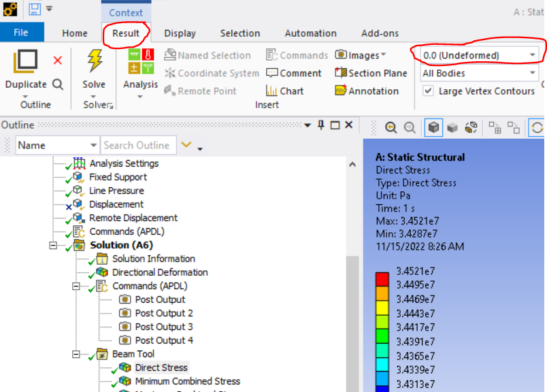The image size is (547, 392).
Task: Select Post Output 2 image
Action: coord(164,313)
